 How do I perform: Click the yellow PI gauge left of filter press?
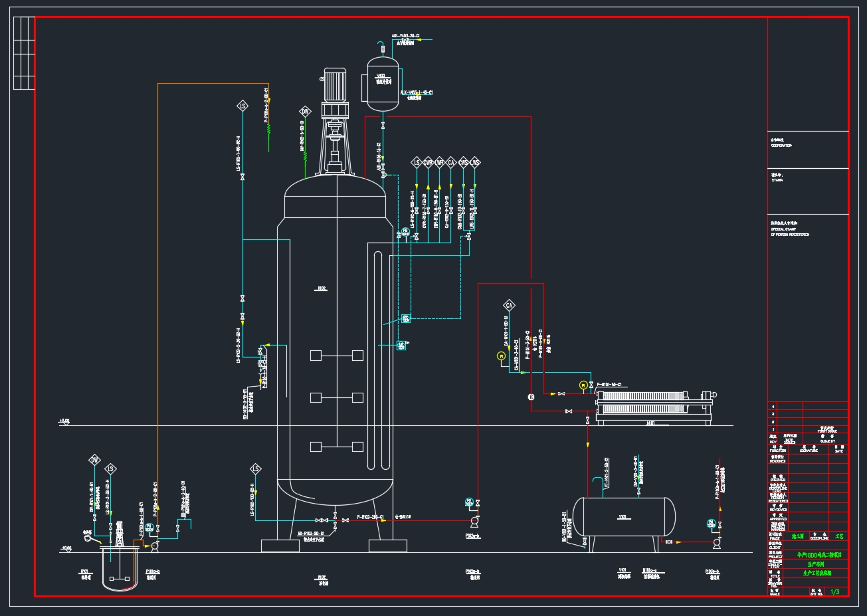583,385
